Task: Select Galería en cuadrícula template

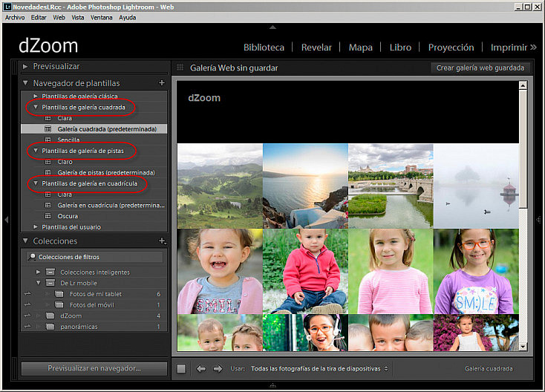Action: coord(94,205)
